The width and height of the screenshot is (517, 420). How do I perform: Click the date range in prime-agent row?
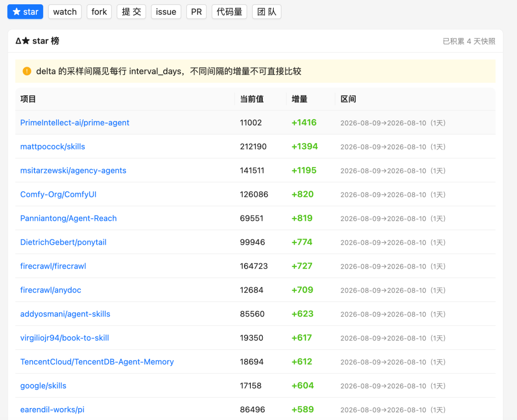tap(393, 123)
